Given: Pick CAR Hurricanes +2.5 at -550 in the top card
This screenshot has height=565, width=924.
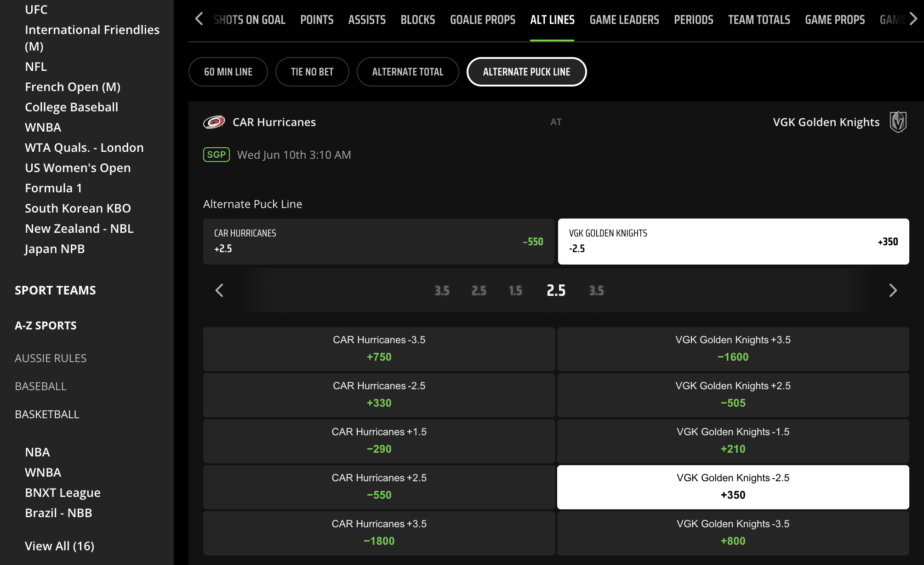Looking at the screenshot, I should coord(379,242).
